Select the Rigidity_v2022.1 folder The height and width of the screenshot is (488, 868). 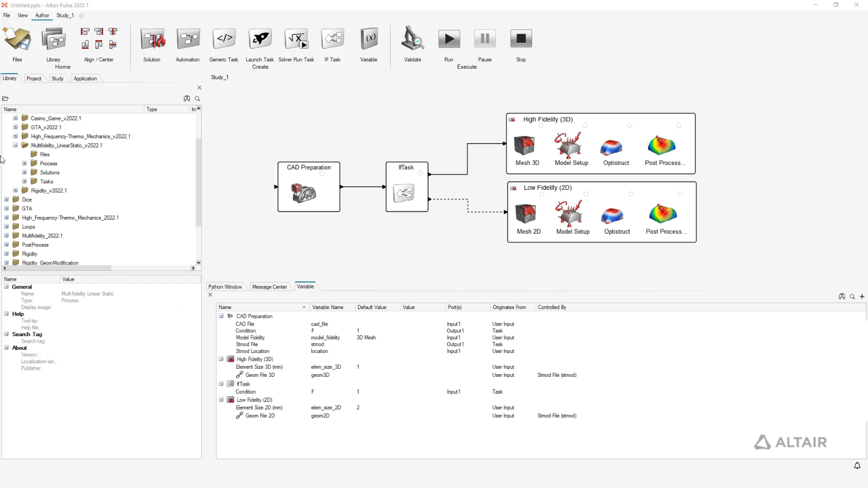pyautogui.click(x=48, y=191)
